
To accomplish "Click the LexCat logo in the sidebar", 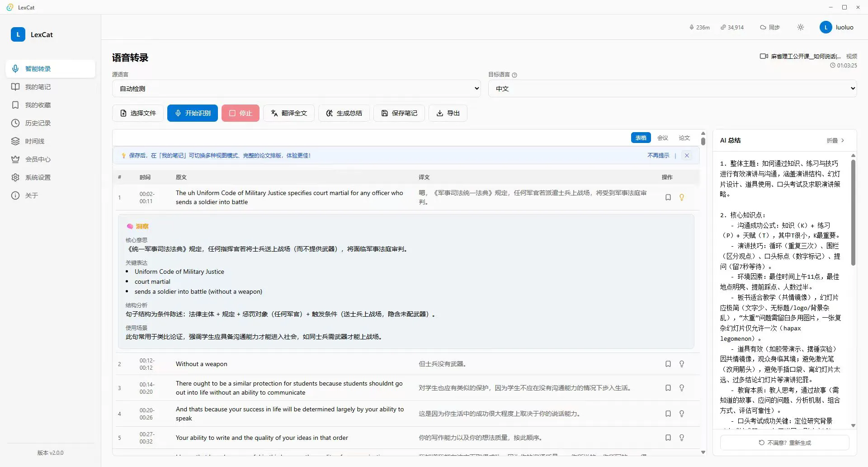I will click(x=18, y=34).
